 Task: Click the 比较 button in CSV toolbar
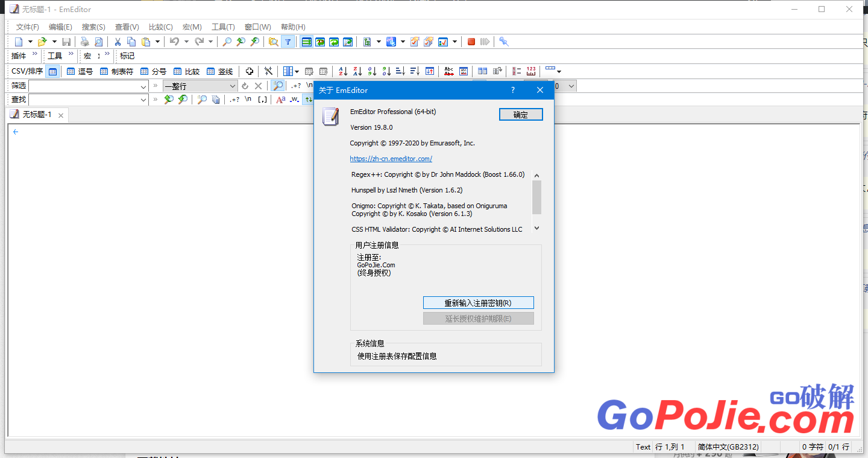(x=186, y=71)
